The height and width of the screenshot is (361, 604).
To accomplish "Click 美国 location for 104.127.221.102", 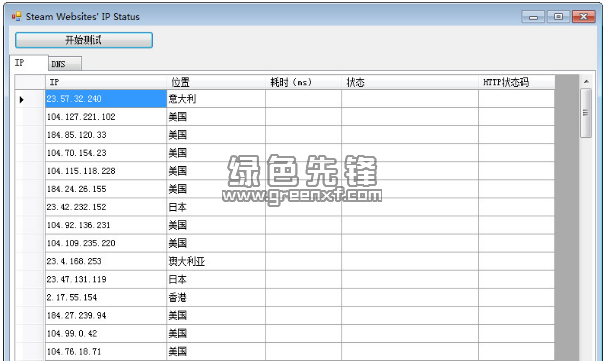I will click(216, 117).
